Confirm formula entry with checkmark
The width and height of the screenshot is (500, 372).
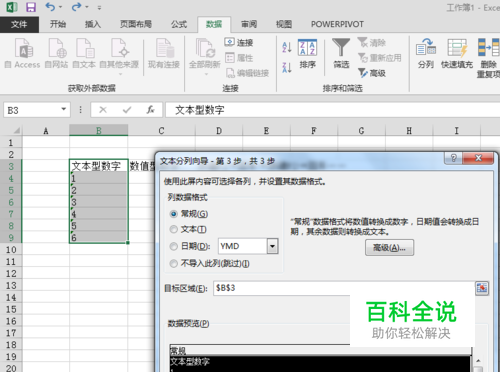pos(127,110)
